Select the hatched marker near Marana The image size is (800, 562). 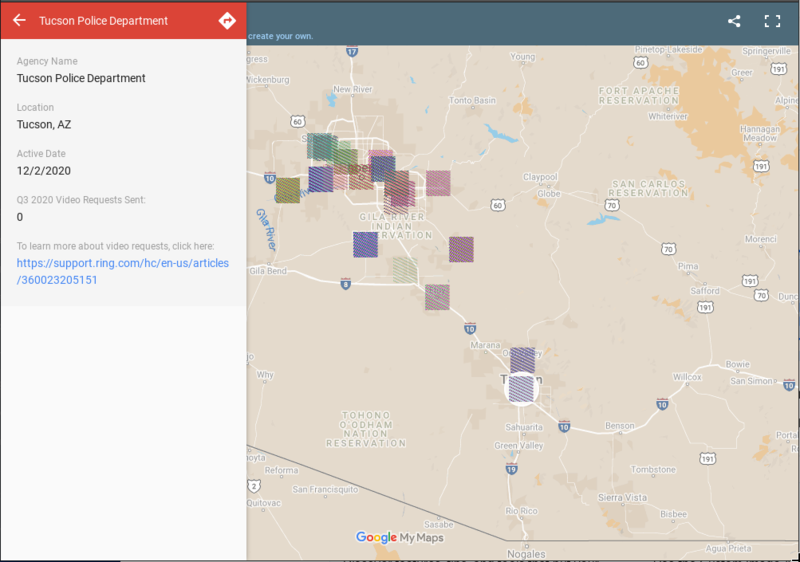click(x=522, y=360)
